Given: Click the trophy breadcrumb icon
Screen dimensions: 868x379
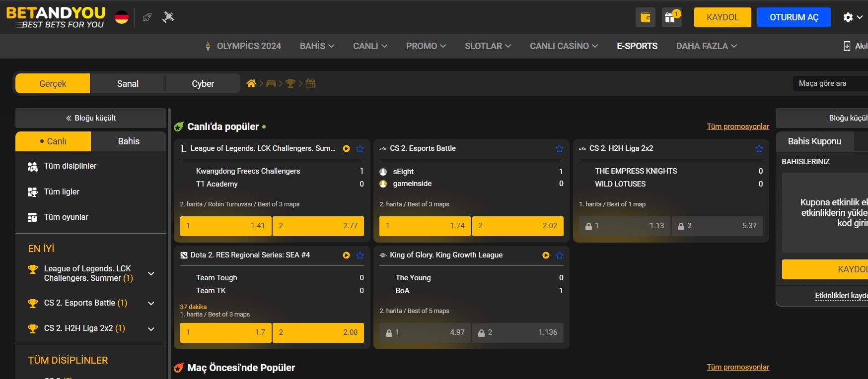Looking at the screenshot, I should (290, 83).
